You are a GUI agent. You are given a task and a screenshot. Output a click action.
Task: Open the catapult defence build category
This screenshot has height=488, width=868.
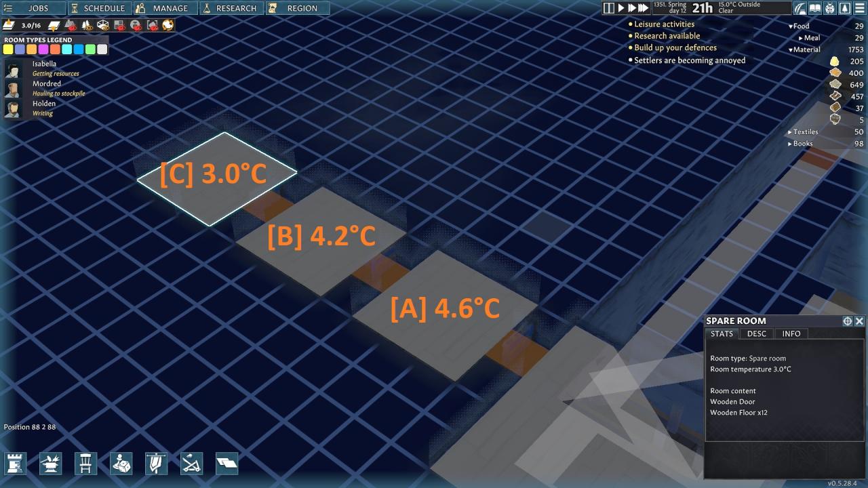pos(192,464)
